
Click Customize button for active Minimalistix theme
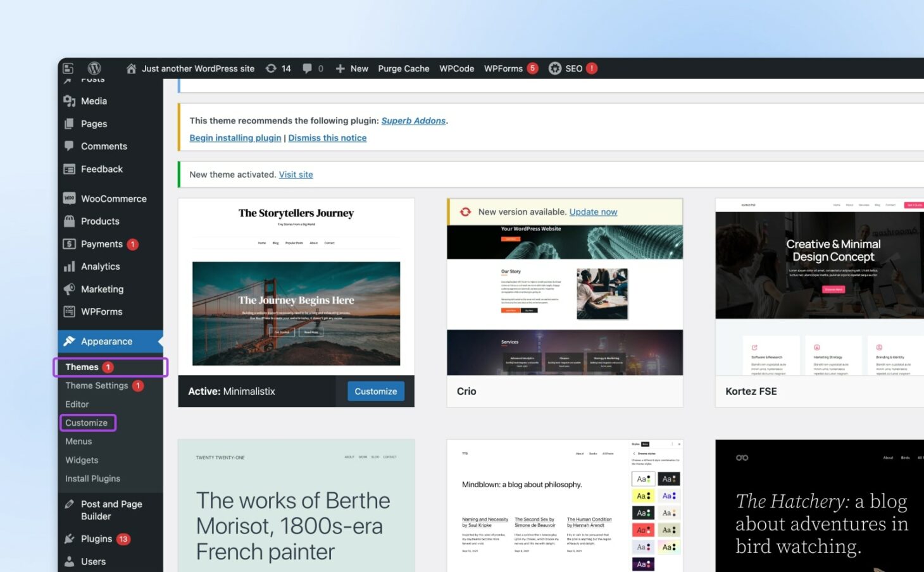[375, 391]
